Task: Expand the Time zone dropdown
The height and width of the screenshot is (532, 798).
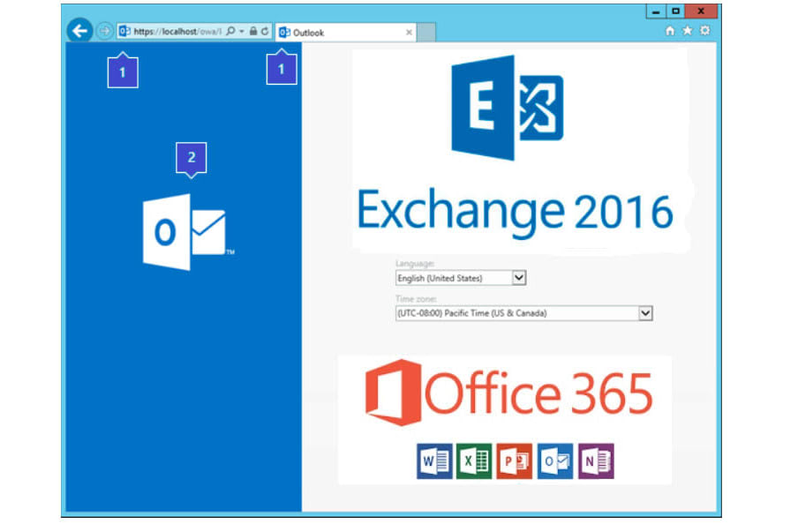Action: 645,313
